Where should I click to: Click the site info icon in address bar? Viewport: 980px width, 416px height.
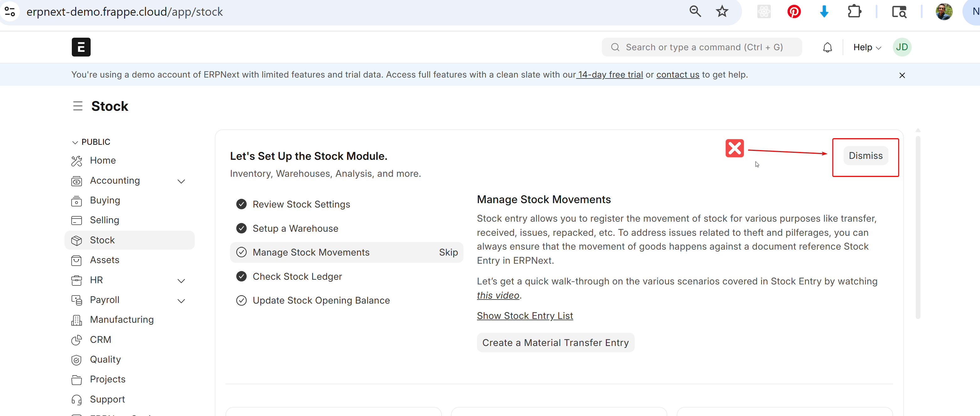[10, 11]
